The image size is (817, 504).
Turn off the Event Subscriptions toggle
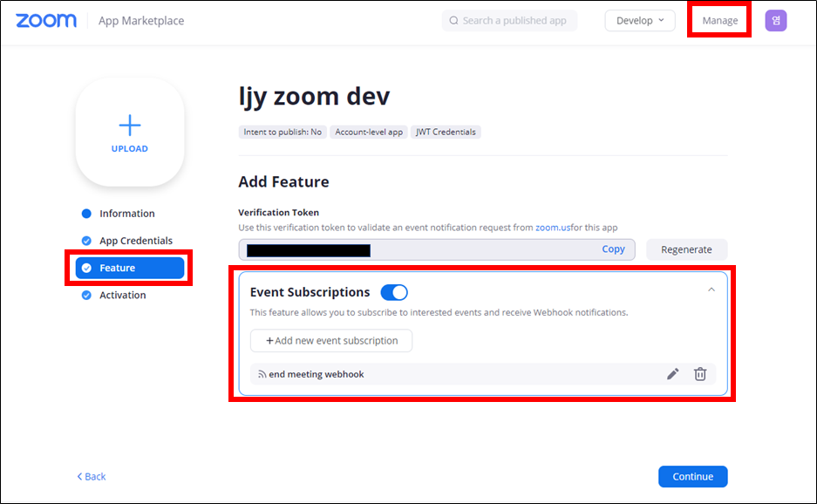click(x=394, y=292)
